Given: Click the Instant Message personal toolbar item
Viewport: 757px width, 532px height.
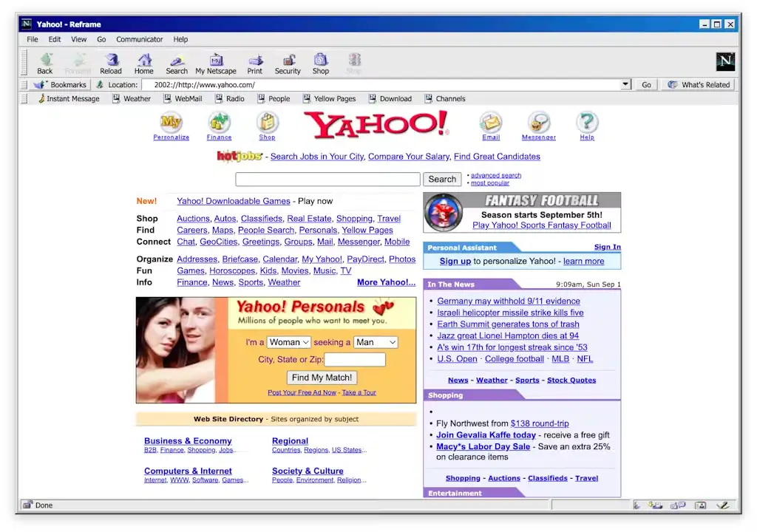Looking at the screenshot, I should click(x=69, y=98).
